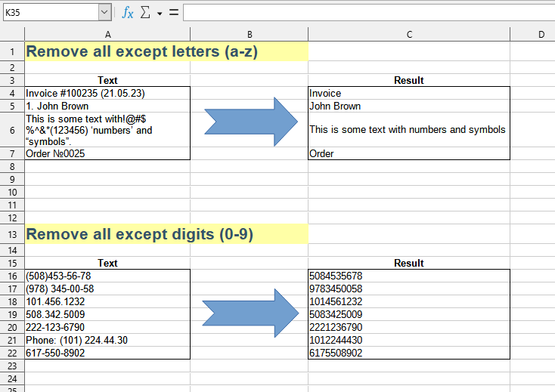The height and width of the screenshot is (392, 555).
Task: Click the Select All corner box
Action: [12, 35]
